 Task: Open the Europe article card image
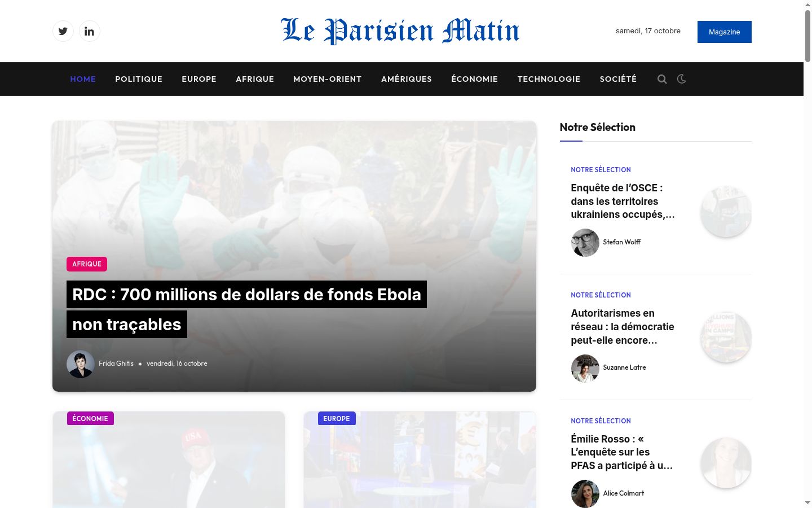coord(420,460)
